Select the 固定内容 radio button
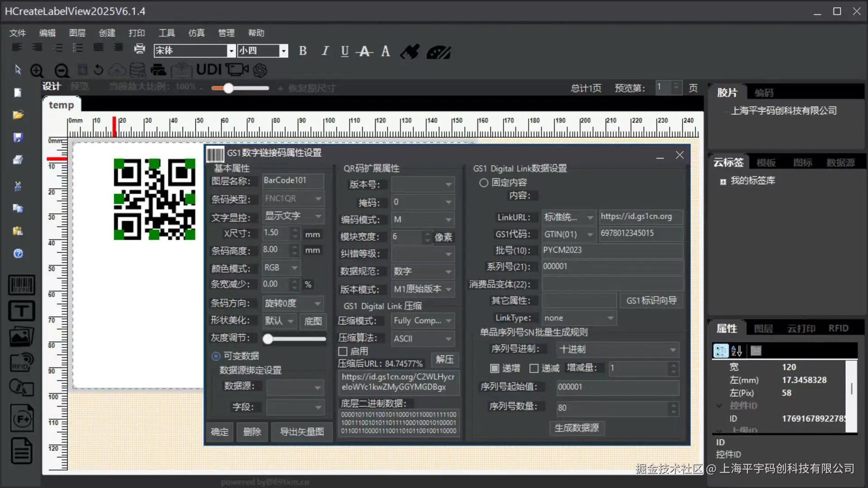Viewport: 868px width, 488px height. [x=484, y=183]
